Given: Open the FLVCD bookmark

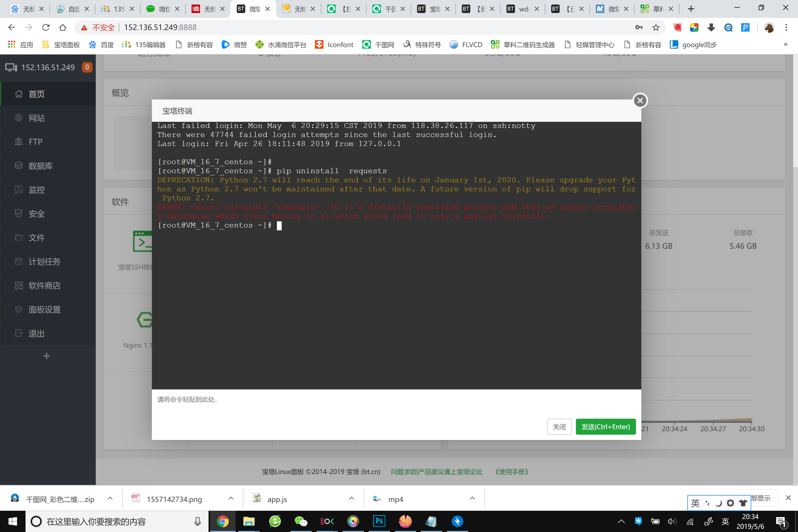Looking at the screenshot, I should click(466, 44).
